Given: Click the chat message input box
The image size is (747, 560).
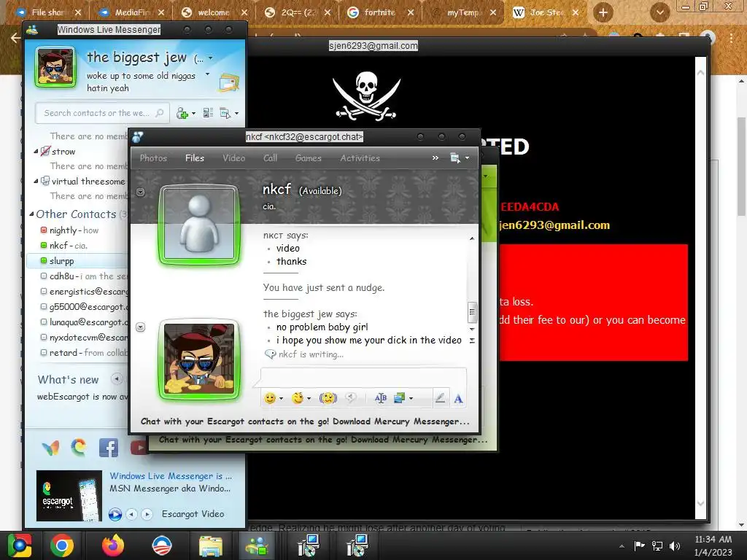Looking at the screenshot, I should 363,376.
